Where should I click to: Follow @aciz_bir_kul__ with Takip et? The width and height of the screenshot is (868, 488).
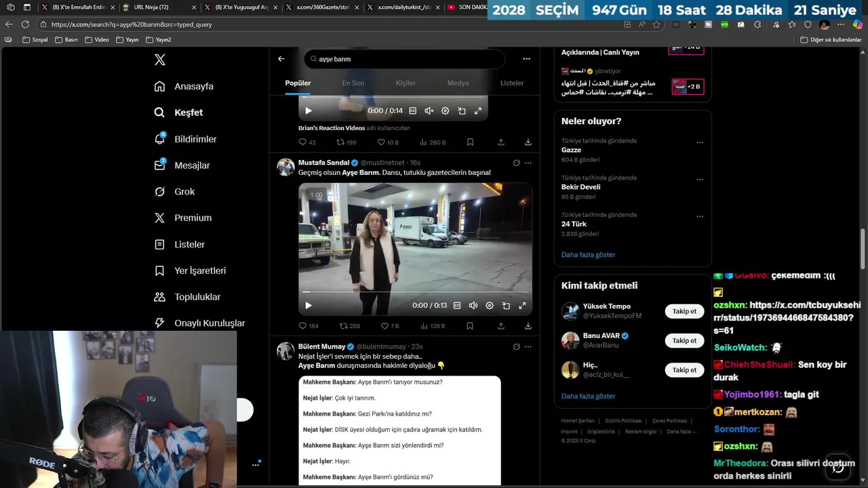point(684,370)
